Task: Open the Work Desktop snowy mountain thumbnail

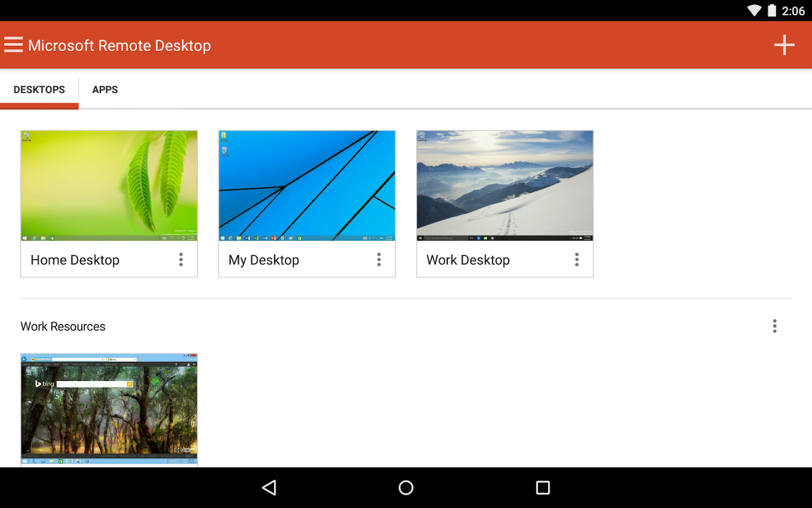Action: (x=505, y=186)
